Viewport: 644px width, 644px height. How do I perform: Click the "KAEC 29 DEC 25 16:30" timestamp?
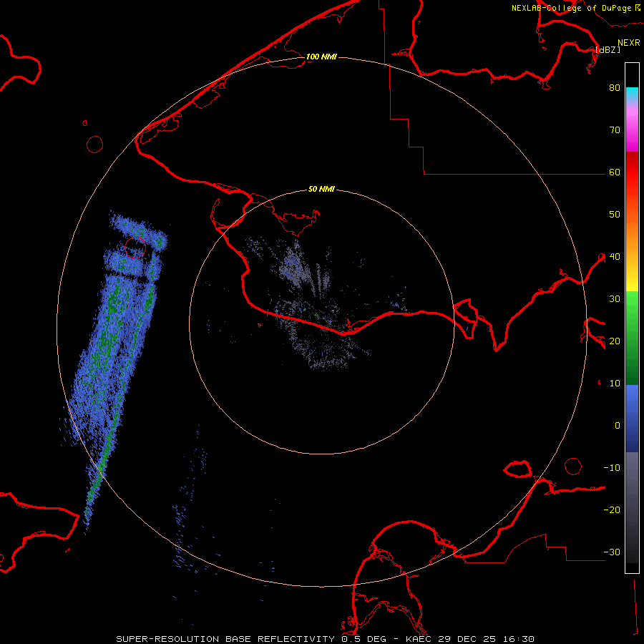470,639
